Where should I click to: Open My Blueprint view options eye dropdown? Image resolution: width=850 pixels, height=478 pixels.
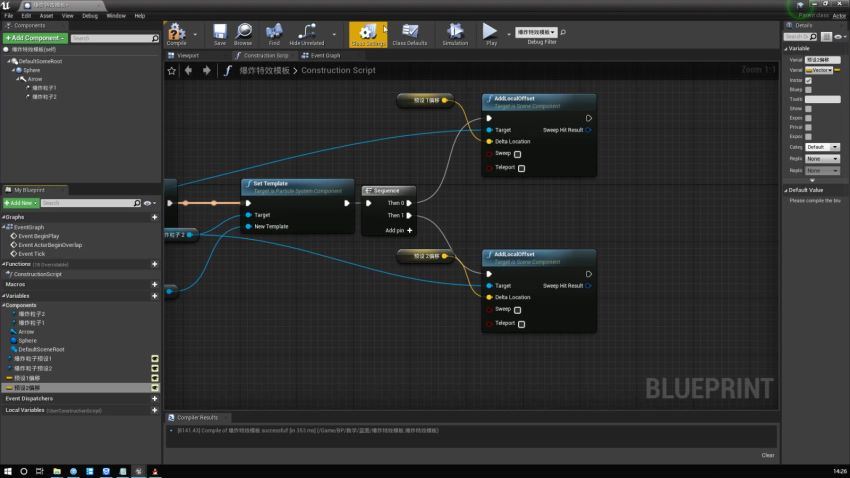(150, 203)
